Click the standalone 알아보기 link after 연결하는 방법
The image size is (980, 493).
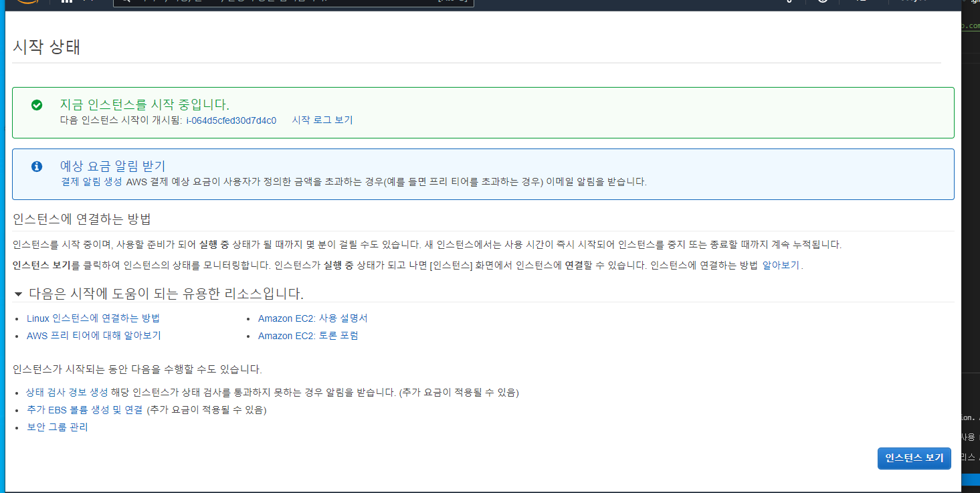781,265
